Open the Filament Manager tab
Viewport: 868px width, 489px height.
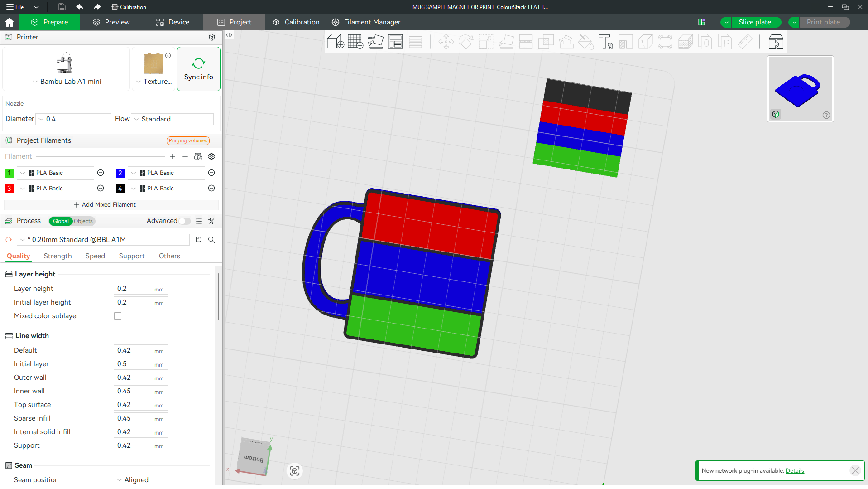[x=366, y=22]
